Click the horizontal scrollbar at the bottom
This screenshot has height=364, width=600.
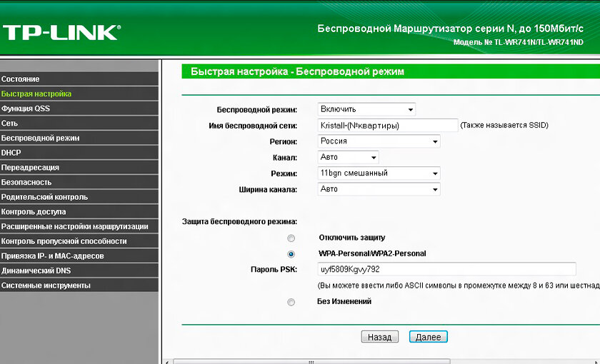[x=311, y=361]
